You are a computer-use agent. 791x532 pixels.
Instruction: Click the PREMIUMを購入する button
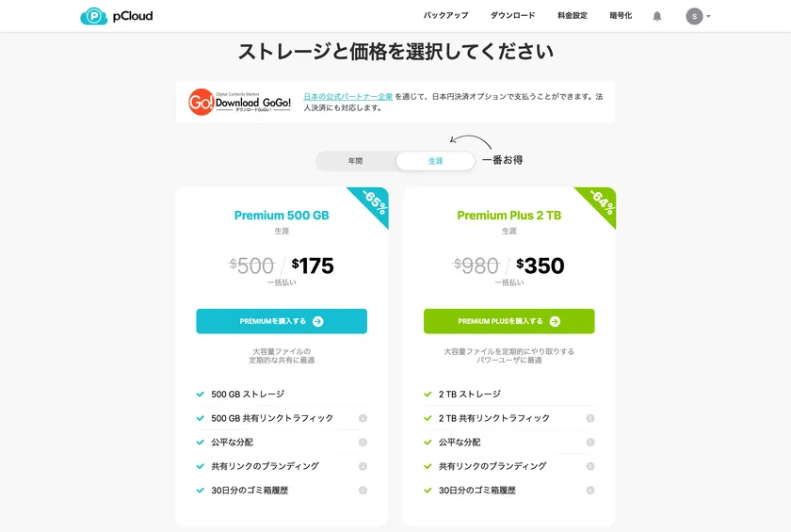pos(282,321)
